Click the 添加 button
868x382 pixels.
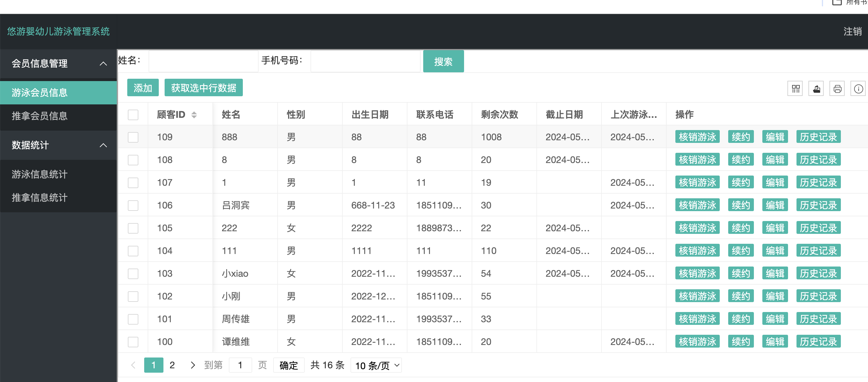pyautogui.click(x=143, y=88)
